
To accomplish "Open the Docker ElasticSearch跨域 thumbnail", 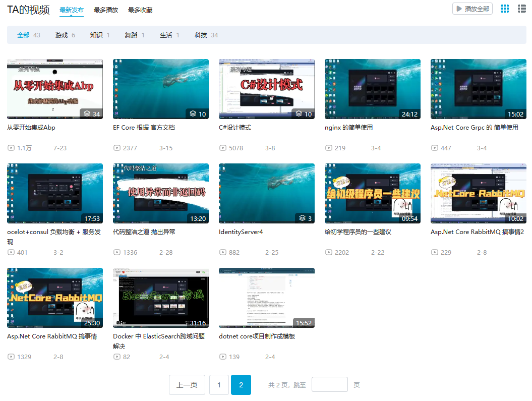I will pyautogui.click(x=161, y=298).
